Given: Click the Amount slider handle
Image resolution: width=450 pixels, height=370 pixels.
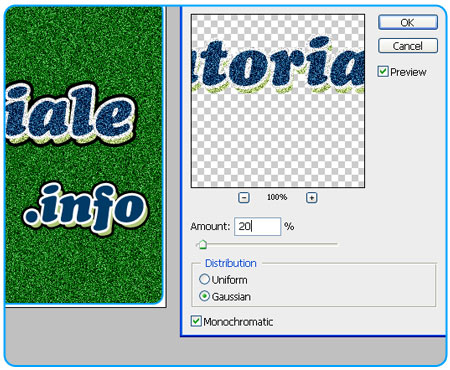Looking at the screenshot, I should click(202, 245).
